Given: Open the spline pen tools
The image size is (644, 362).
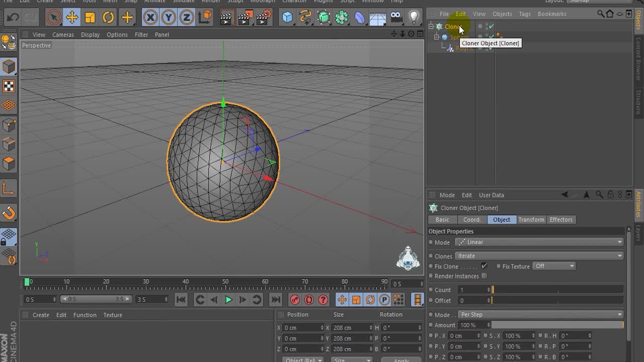Looking at the screenshot, I should pyautogui.click(x=305, y=18).
